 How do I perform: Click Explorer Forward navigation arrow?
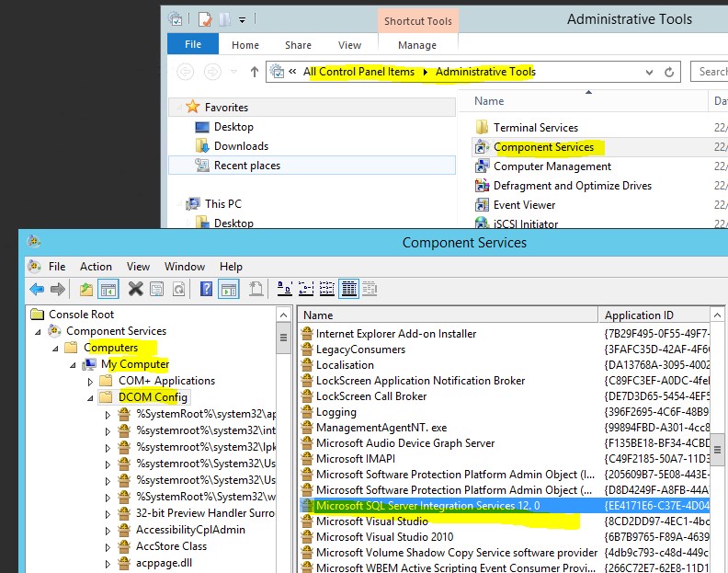[x=212, y=72]
